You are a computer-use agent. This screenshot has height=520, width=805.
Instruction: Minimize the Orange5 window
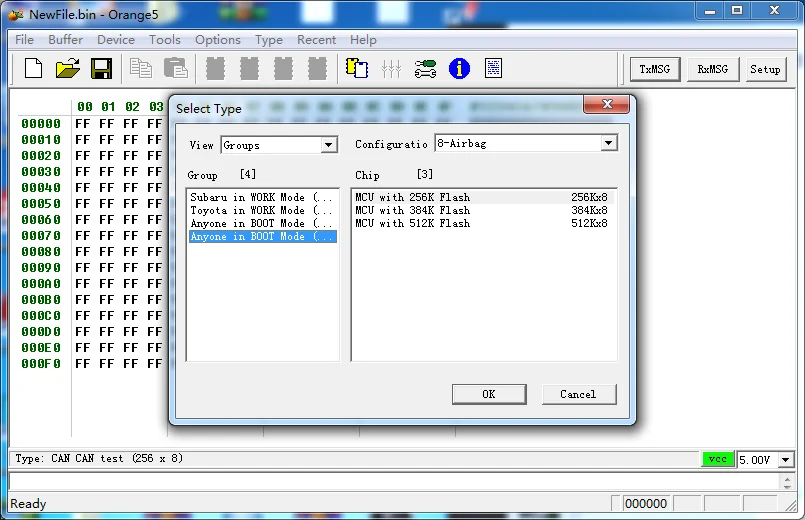click(710, 10)
